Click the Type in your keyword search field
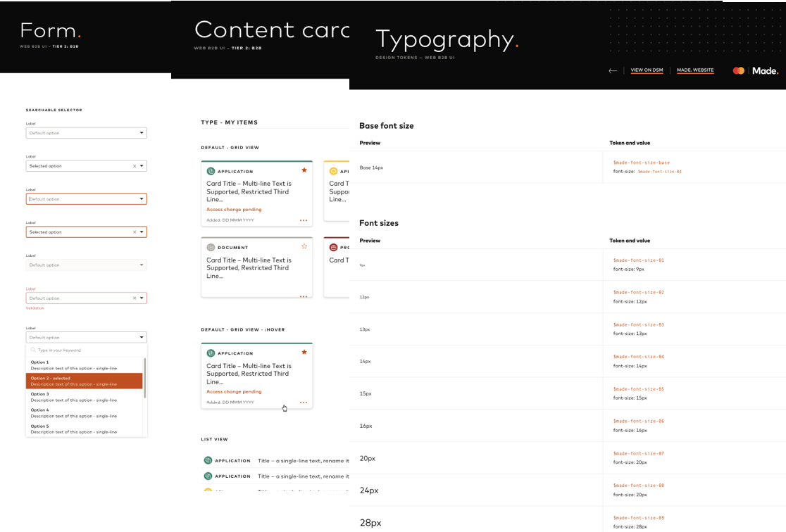786x532 pixels. tap(86, 350)
